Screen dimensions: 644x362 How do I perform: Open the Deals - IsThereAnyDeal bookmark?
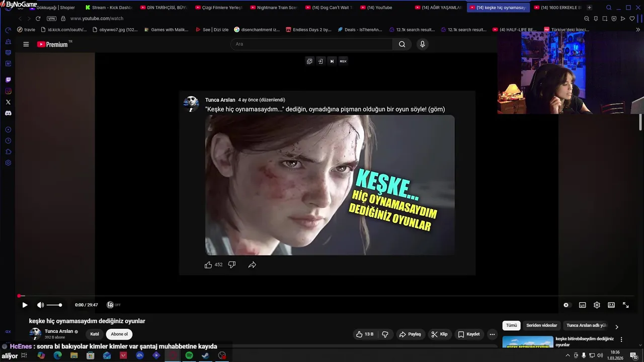pyautogui.click(x=359, y=30)
